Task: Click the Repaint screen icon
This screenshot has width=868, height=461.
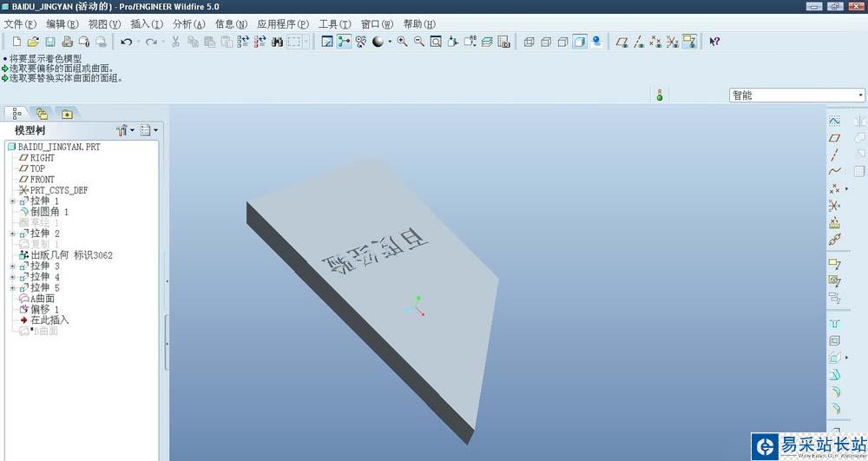Action: [x=327, y=42]
